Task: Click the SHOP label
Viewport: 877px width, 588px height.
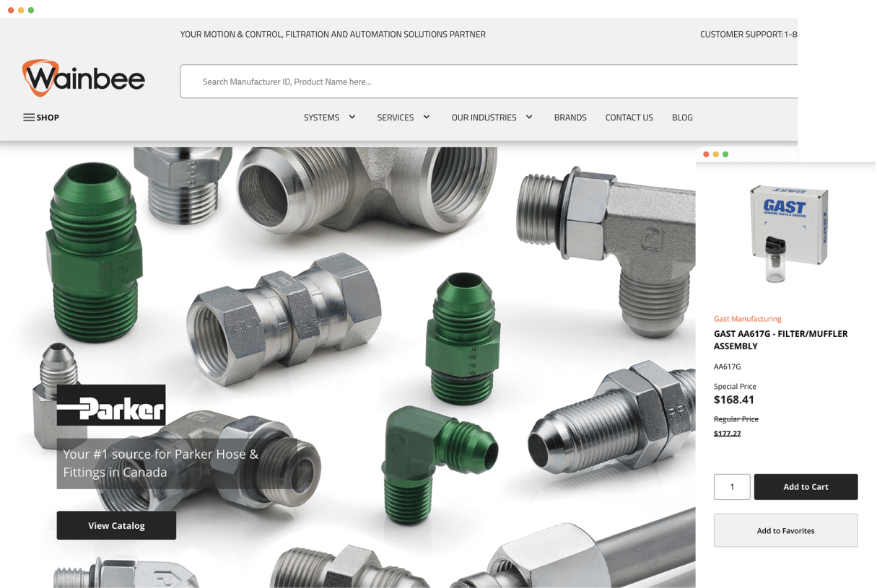Action: pyautogui.click(x=48, y=118)
